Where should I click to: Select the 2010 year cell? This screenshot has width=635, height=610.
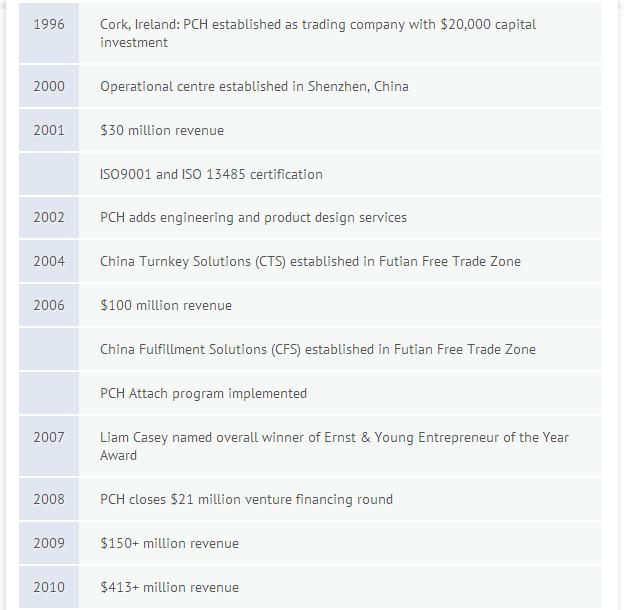point(49,587)
